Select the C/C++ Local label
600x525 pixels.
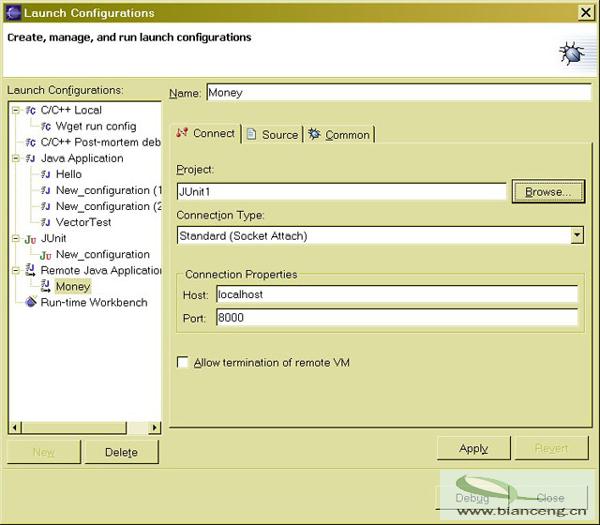coord(71,110)
